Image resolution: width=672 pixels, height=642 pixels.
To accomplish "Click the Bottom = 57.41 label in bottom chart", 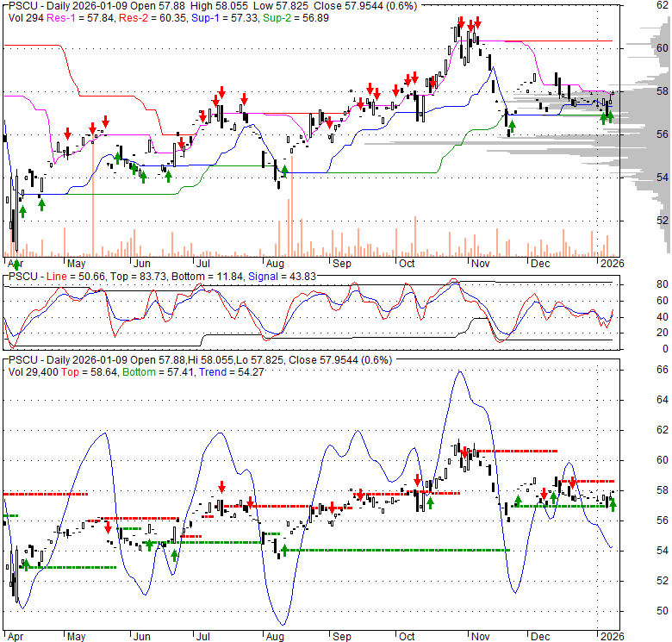I will pos(159,372).
